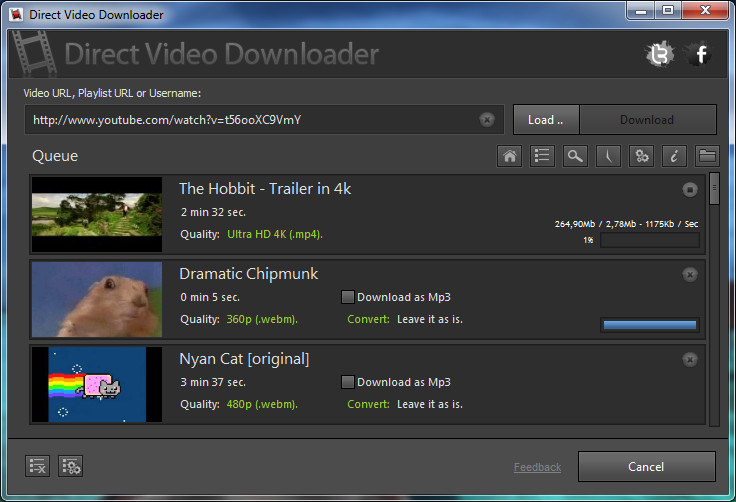This screenshot has width=736, height=502.
Task: Select the Nyan Cat [original] title
Action: (244, 359)
